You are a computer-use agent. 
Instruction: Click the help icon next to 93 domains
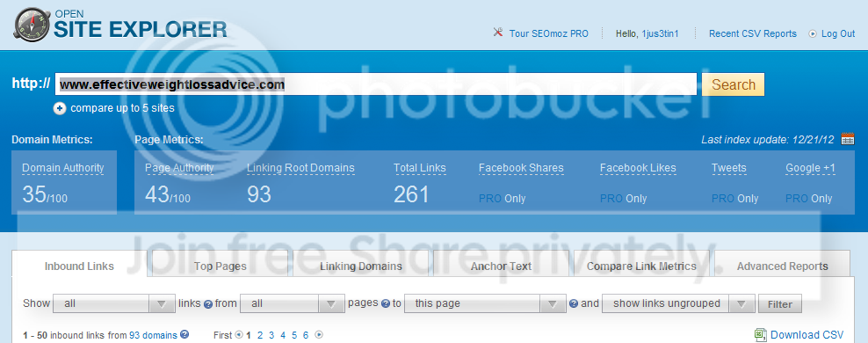[184, 334]
